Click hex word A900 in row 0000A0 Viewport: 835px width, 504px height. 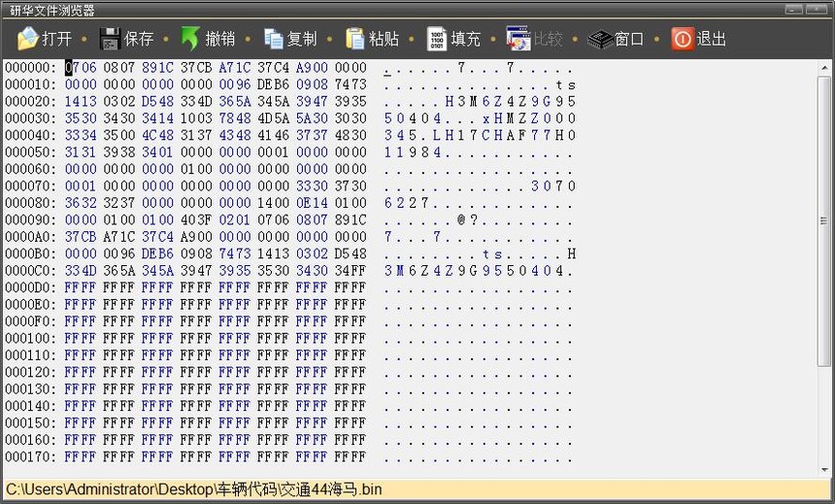[196, 237]
